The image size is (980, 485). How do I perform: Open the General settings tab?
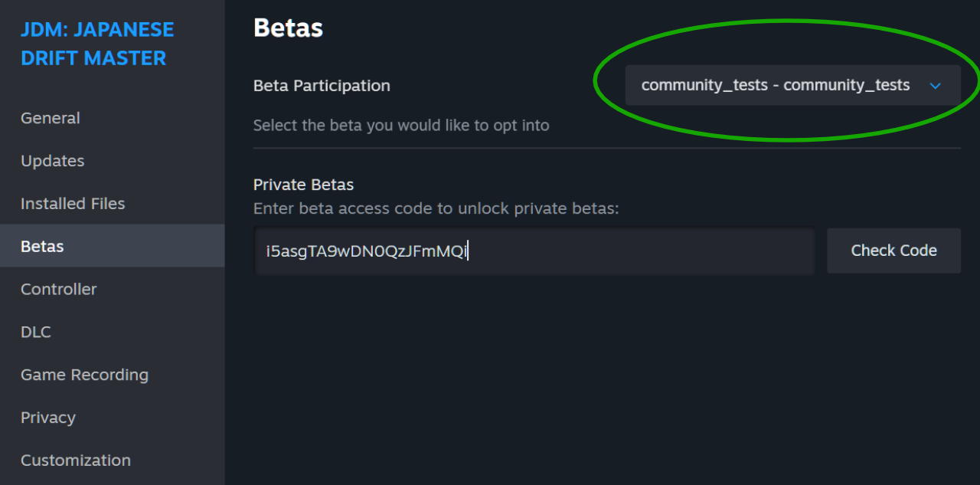(51, 118)
